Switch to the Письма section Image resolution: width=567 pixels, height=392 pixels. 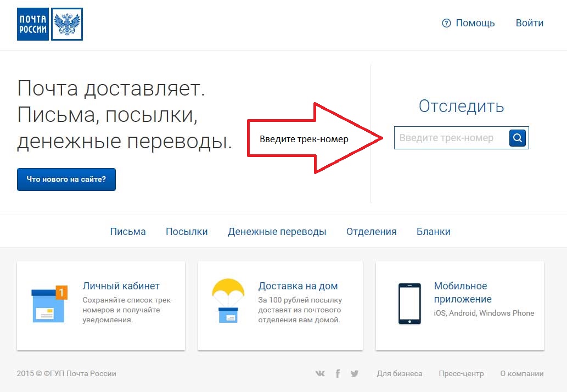click(x=128, y=231)
